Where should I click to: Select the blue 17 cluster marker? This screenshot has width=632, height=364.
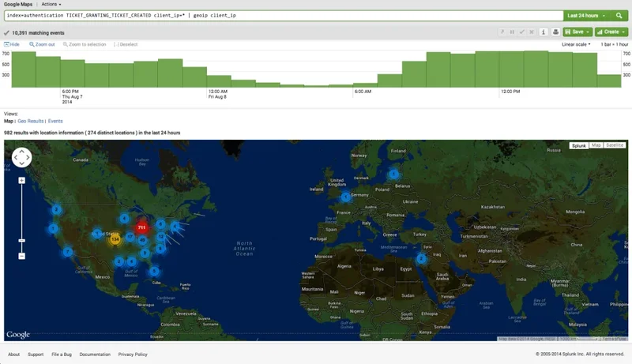click(x=130, y=237)
